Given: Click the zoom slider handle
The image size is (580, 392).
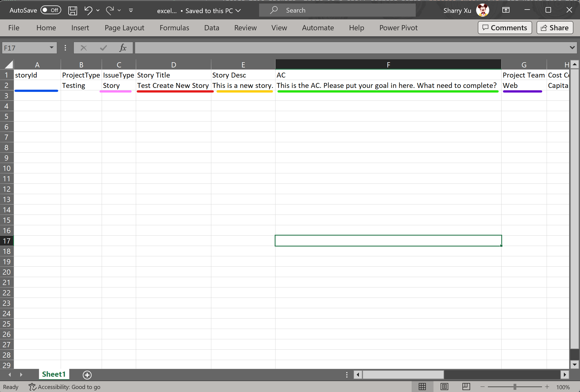Looking at the screenshot, I should (515, 387).
